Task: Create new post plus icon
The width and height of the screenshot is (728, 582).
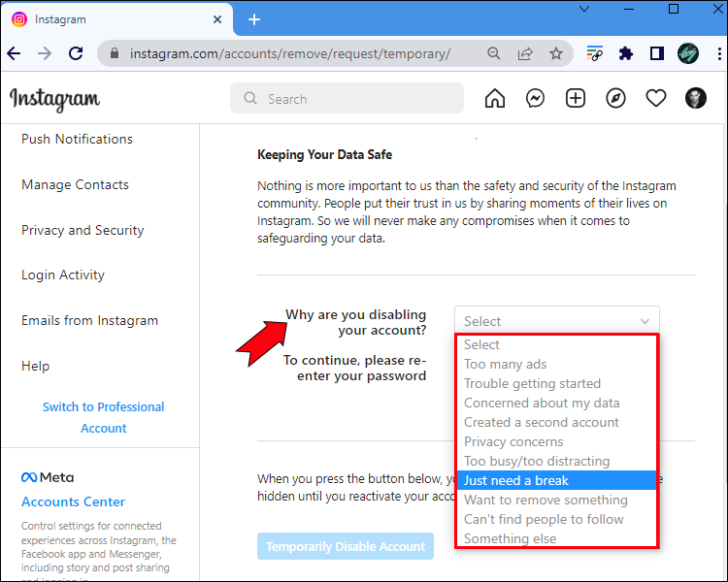Action: point(576,98)
